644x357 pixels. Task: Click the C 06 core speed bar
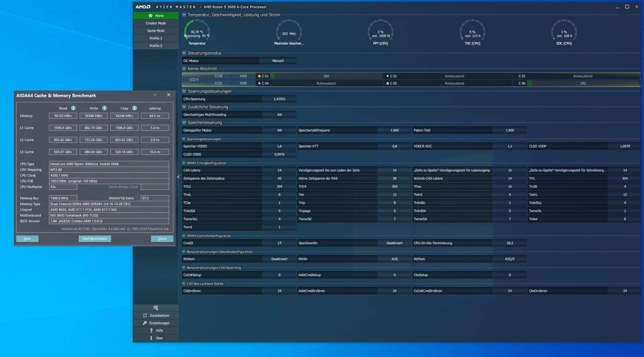pyautogui.click(x=583, y=83)
